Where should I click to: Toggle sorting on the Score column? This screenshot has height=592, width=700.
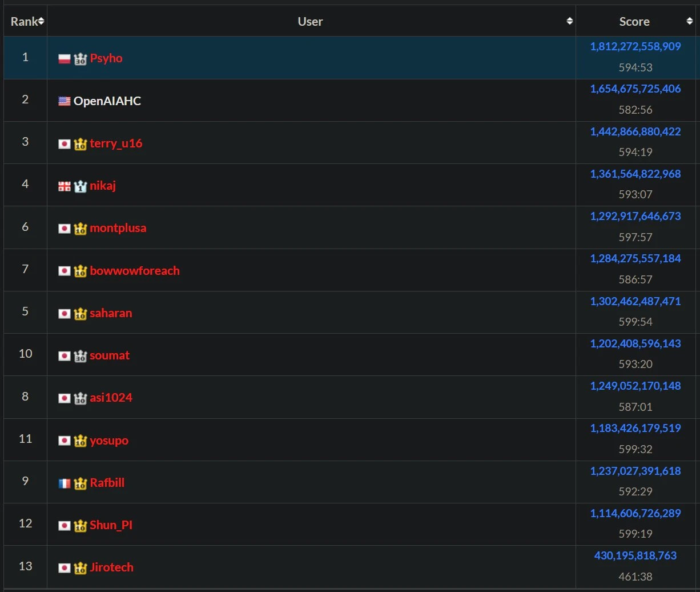634,21
